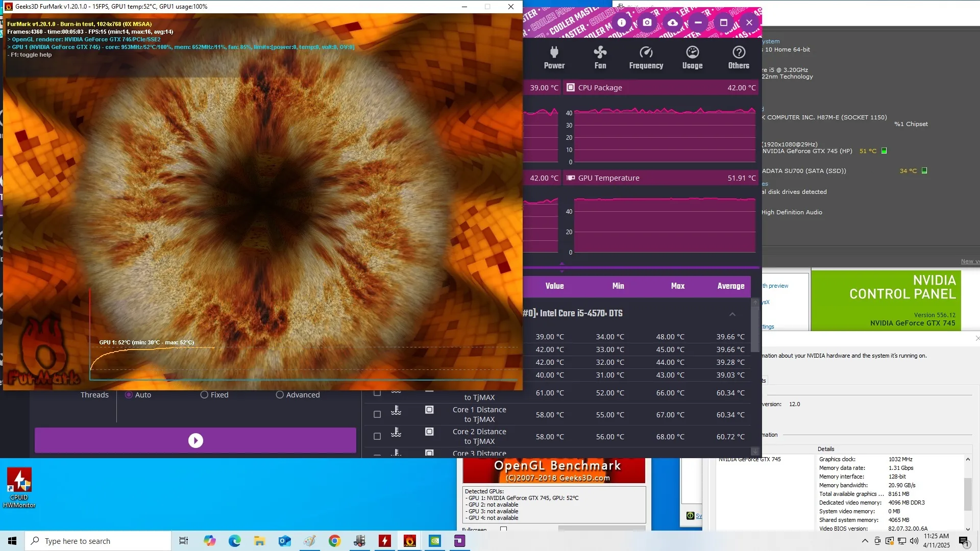Sort sensors by Min column header
980x551 pixels.
point(618,286)
